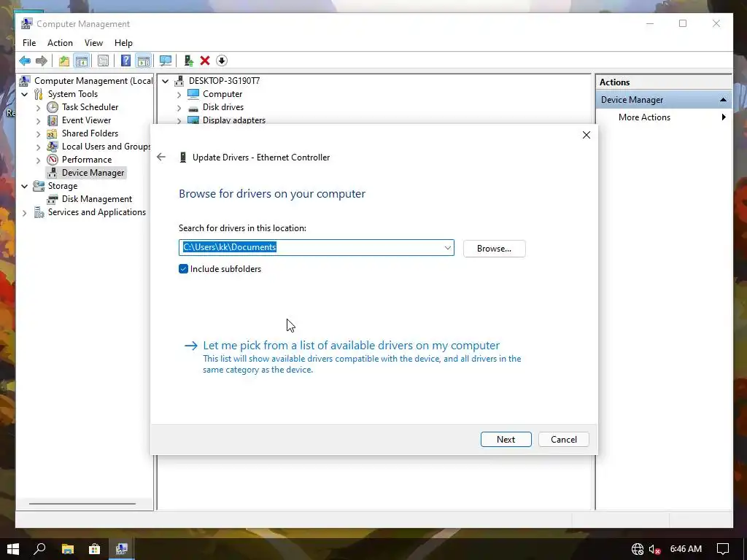Screen dimensions: 747x560
Task: Open the File menu
Action: coord(29,43)
